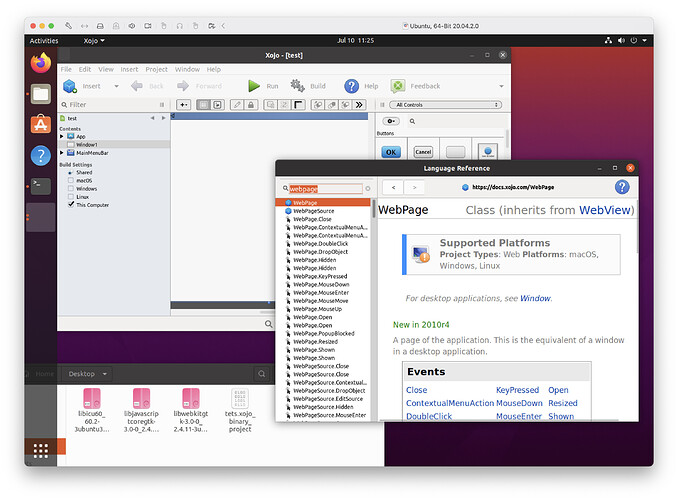
Task: Select the bevel button control in library
Action: pos(488,152)
